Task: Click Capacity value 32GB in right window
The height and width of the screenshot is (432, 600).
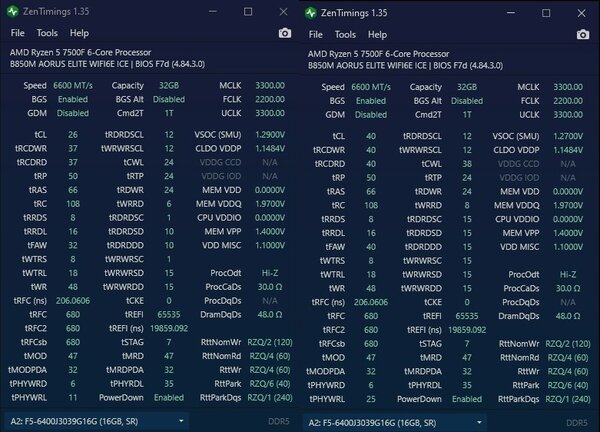Action: click(467, 87)
